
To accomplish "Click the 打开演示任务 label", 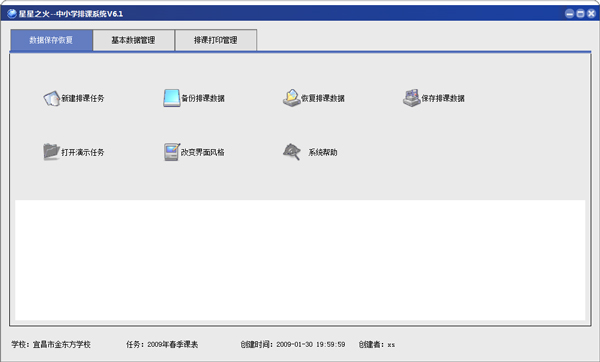I will click(83, 152).
